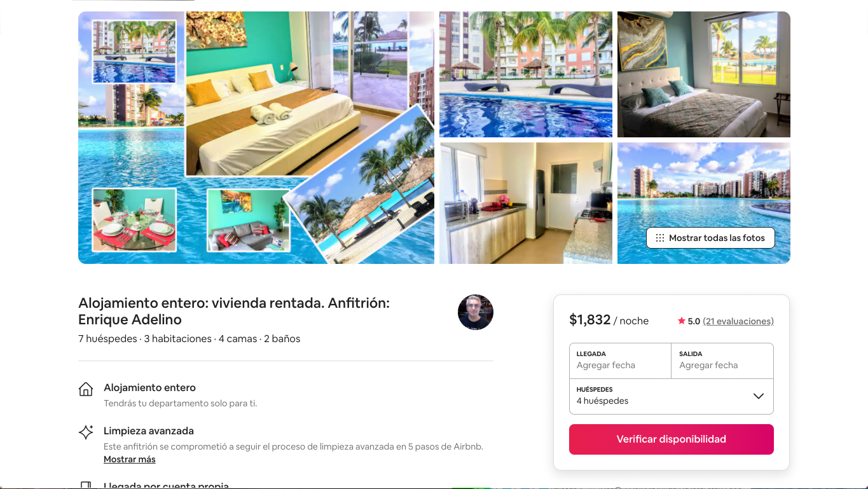The image size is (868, 489).
Task: Select the Salida date field
Action: tap(722, 361)
